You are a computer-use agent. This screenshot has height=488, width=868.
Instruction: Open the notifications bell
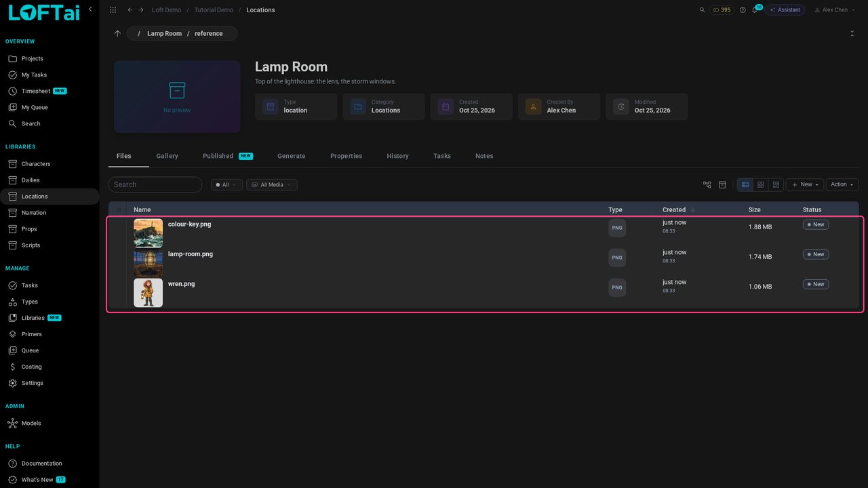(x=755, y=10)
